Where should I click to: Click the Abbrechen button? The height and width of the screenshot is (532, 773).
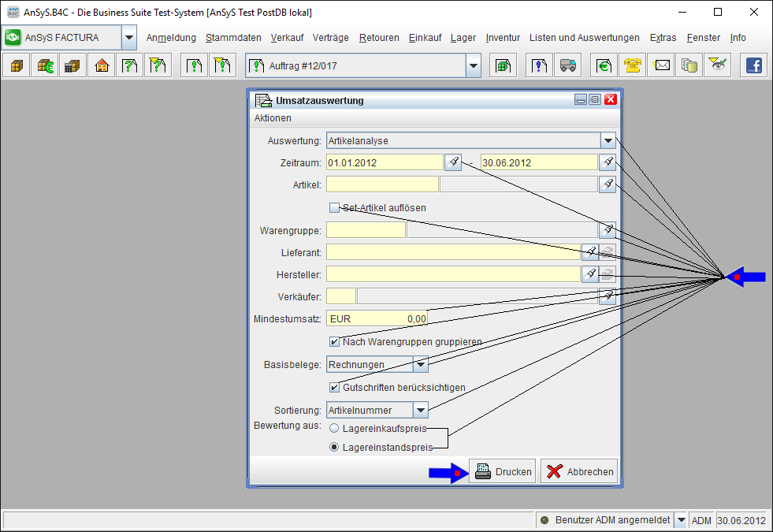click(579, 471)
